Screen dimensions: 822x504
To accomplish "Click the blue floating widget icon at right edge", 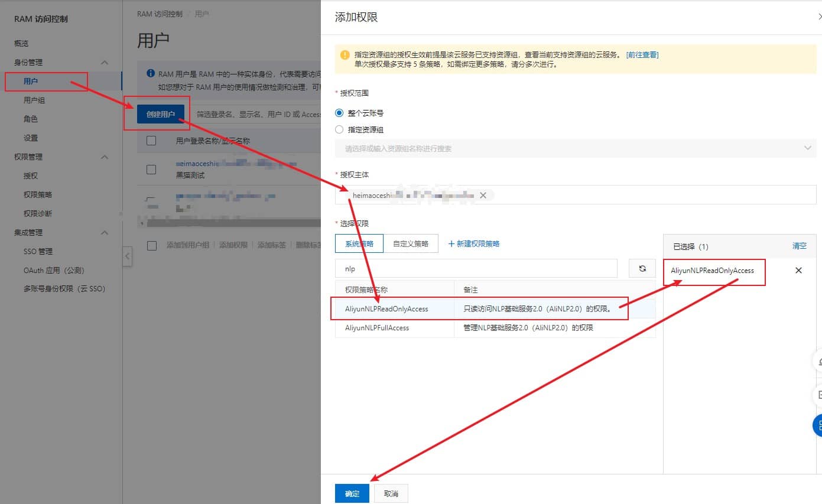I will (818, 425).
